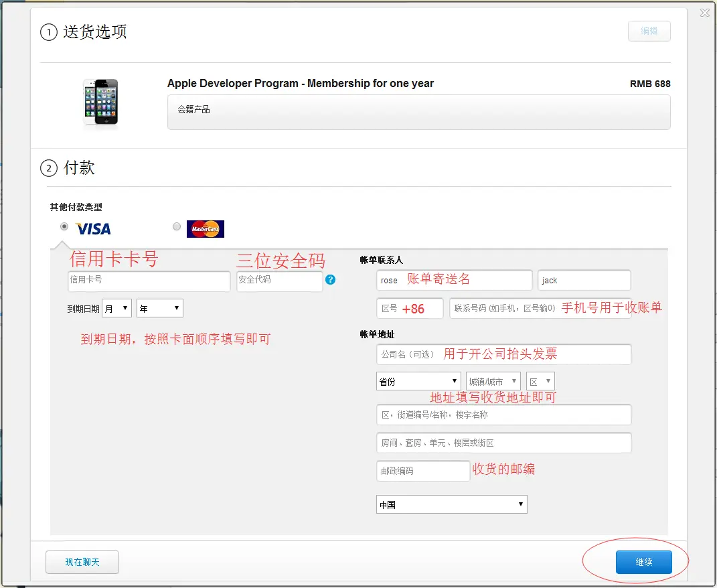The height and width of the screenshot is (588, 717).
Task: Open the expiry month 月 dropdown
Action: [117, 309]
